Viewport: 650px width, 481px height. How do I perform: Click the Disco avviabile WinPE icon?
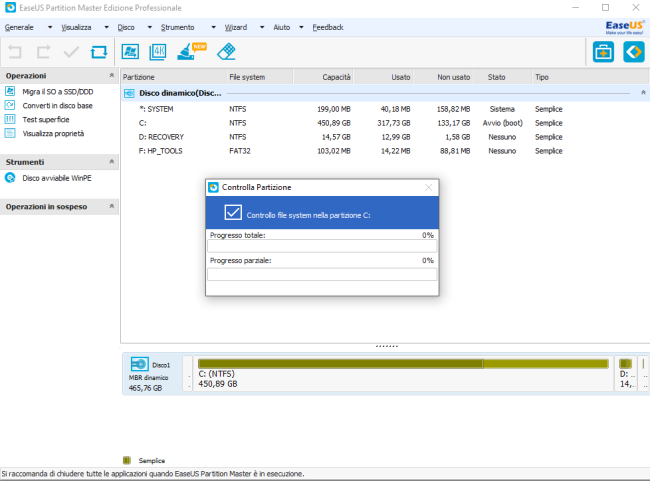tap(10, 178)
